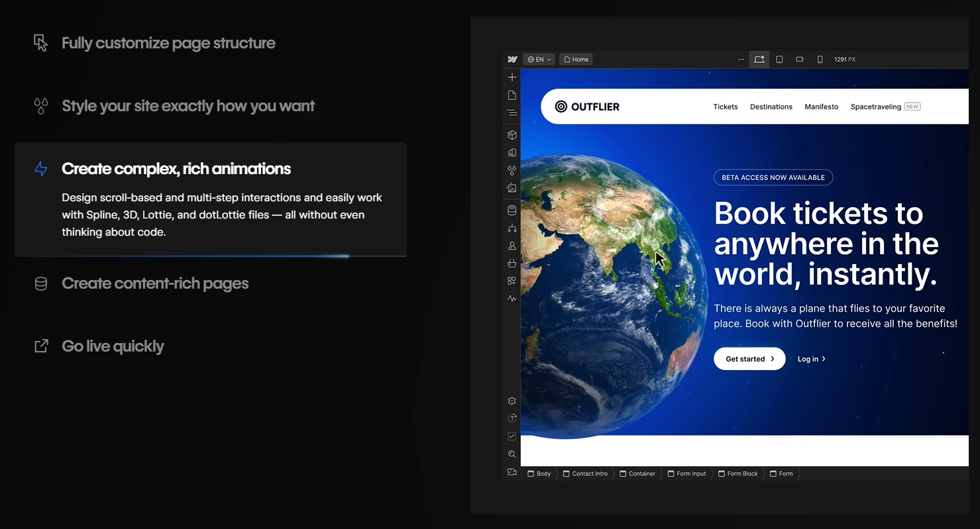Switch to tablet breakpoint view
The width and height of the screenshot is (980, 529).
coord(779,60)
